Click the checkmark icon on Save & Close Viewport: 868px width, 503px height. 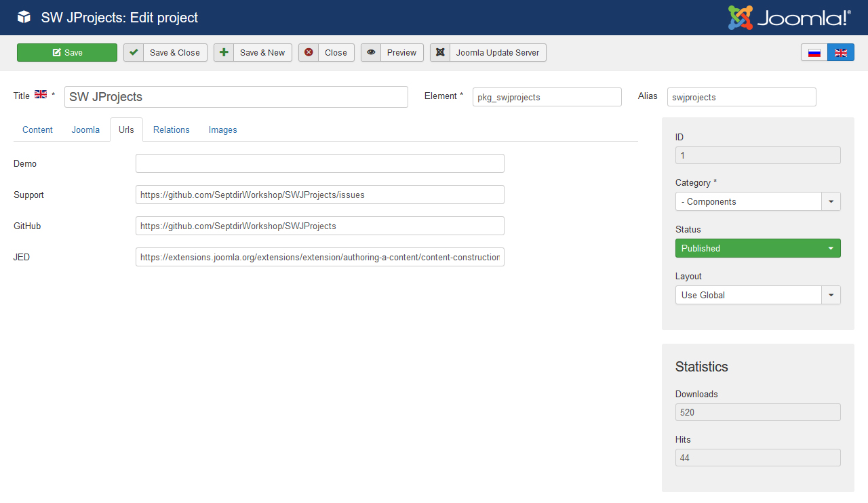point(134,52)
